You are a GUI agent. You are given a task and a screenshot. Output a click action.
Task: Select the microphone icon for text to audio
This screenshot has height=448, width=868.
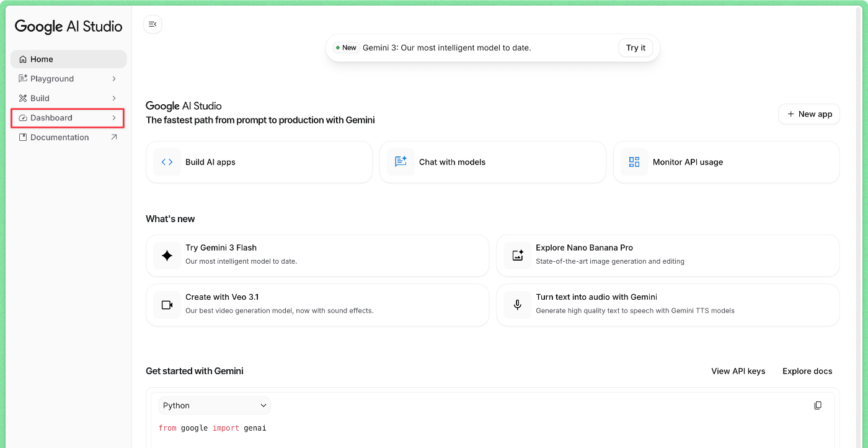[517, 305]
